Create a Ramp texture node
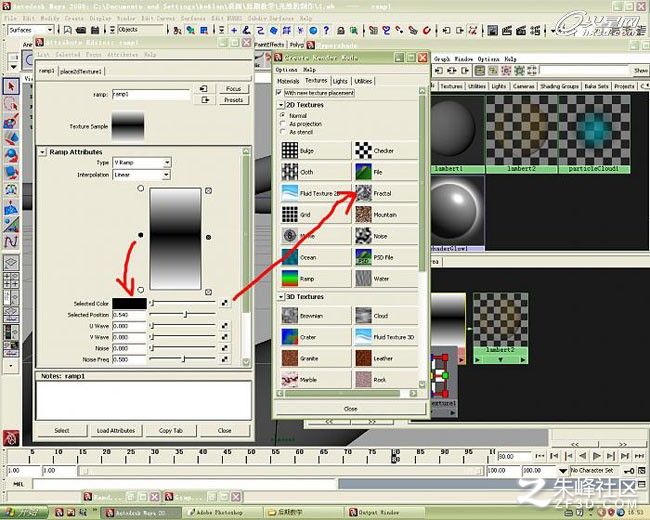 [315, 279]
